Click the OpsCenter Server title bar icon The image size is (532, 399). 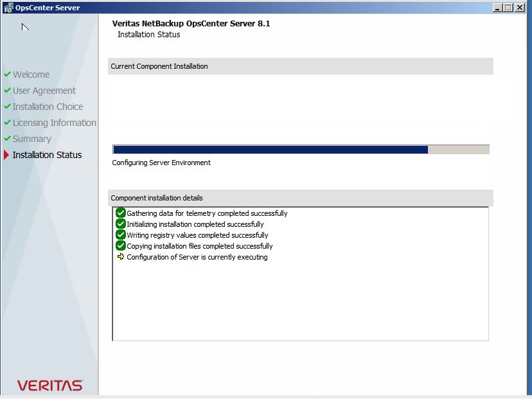(6, 7)
